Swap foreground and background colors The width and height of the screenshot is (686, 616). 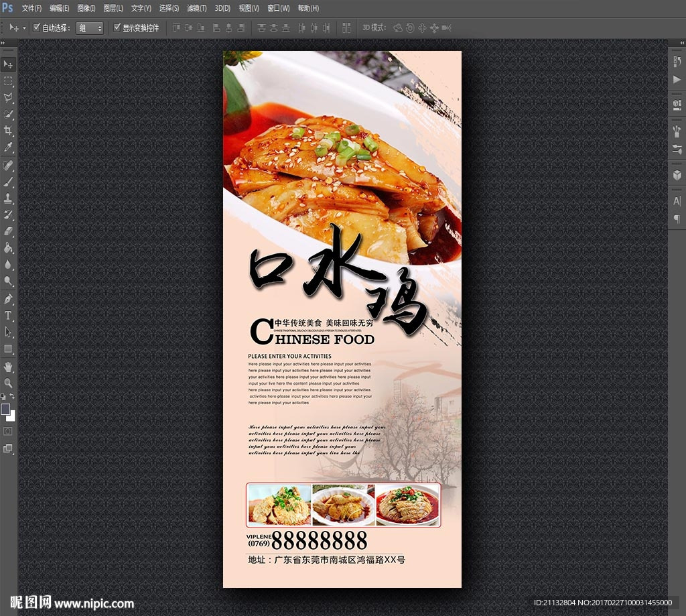pyautogui.click(x=12, y=395)
